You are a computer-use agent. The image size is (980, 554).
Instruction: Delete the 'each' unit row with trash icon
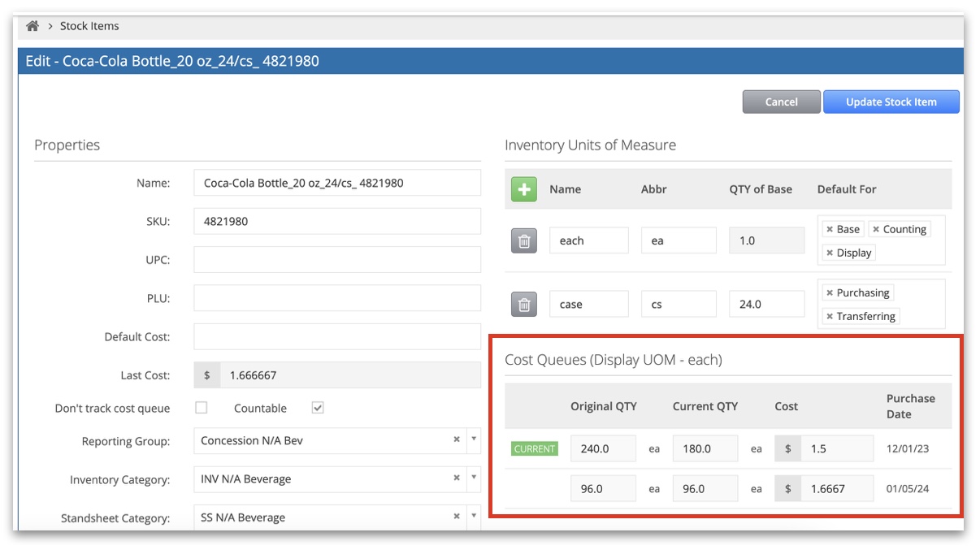pos(524,240)
